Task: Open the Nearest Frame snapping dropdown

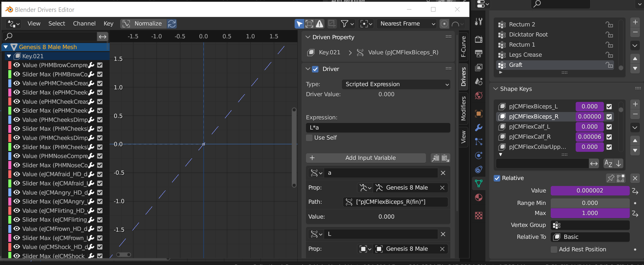Action: point(407,24)
